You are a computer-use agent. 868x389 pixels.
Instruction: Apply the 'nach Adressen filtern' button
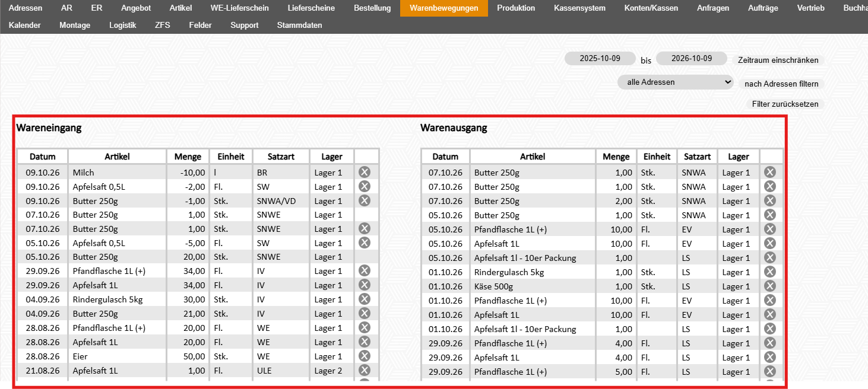[x=781, y=84]
